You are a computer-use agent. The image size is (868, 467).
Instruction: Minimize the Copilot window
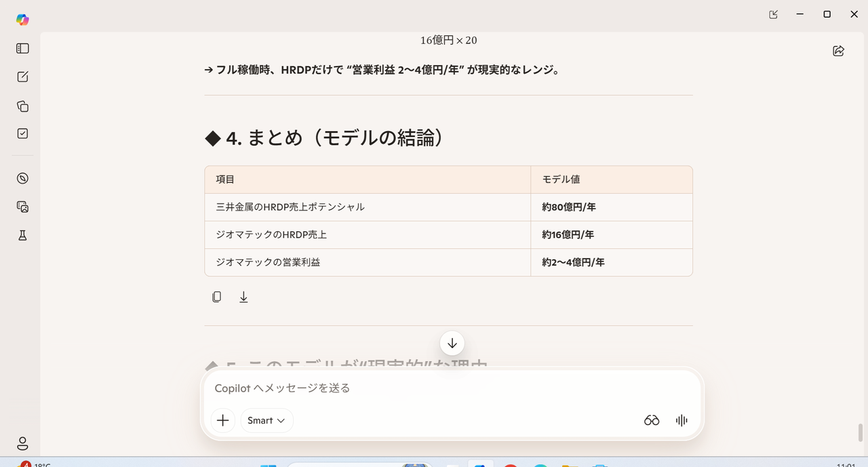(x=801, y=14)
